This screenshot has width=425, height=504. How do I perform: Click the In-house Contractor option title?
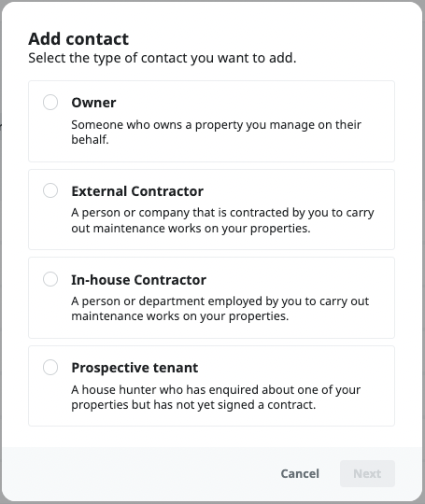(x=138, y=280)
